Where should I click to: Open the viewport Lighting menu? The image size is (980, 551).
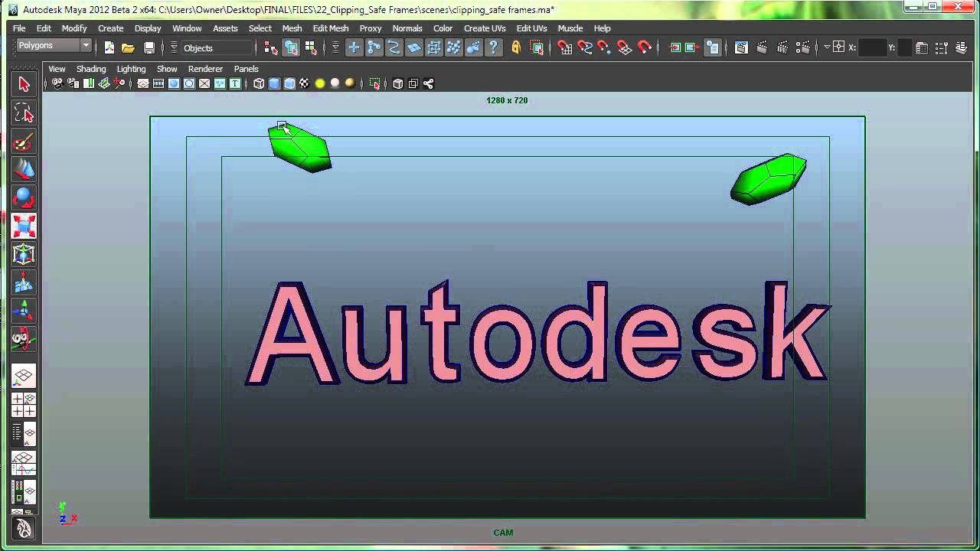131,69
